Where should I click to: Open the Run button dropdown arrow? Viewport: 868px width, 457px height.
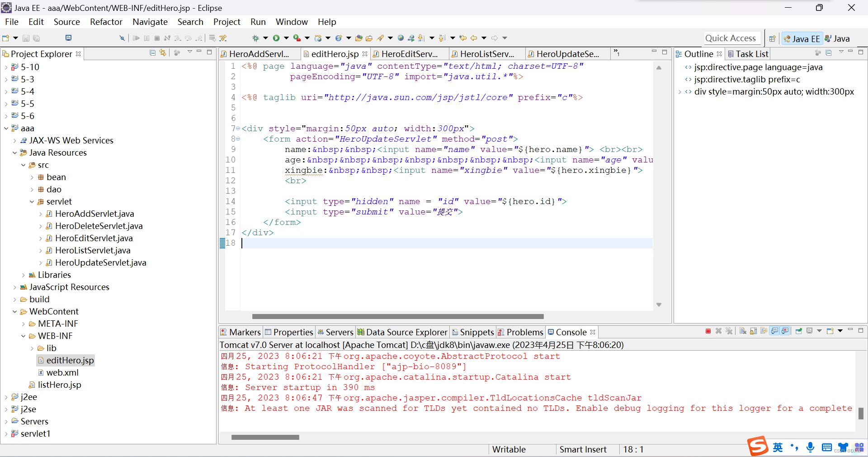(x=286, y=38)
